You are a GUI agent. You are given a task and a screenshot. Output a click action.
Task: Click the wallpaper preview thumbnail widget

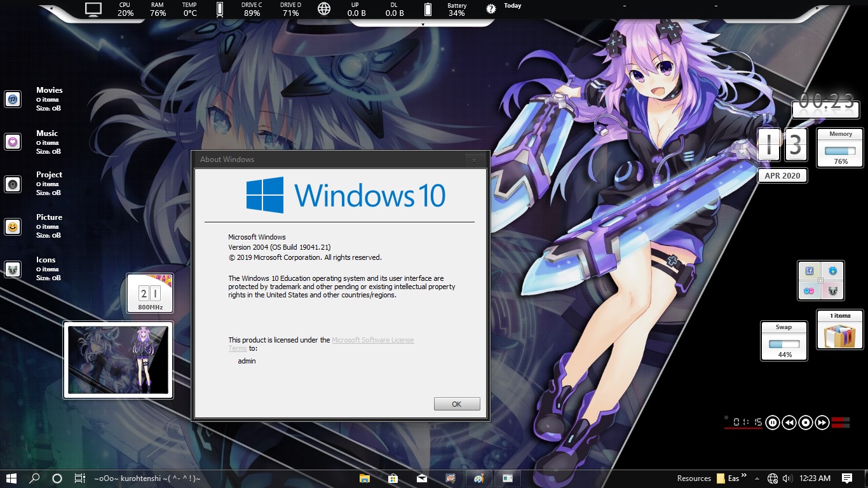point(118,360)
